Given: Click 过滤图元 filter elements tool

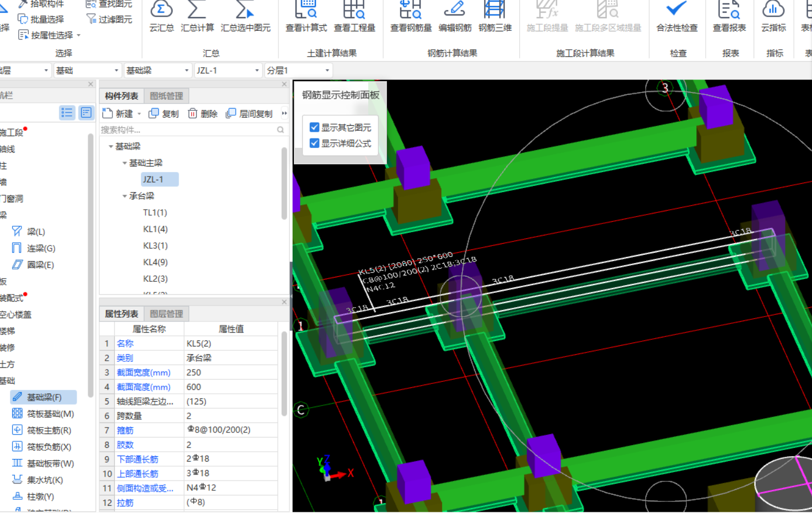Looking at the screenshot, I should tap(109, 19).
